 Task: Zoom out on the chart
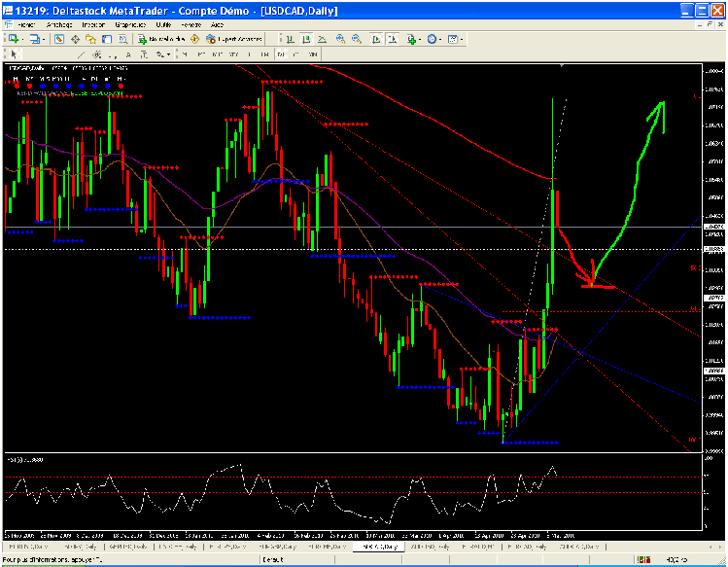pyautogui.click(x=357, y=39)
